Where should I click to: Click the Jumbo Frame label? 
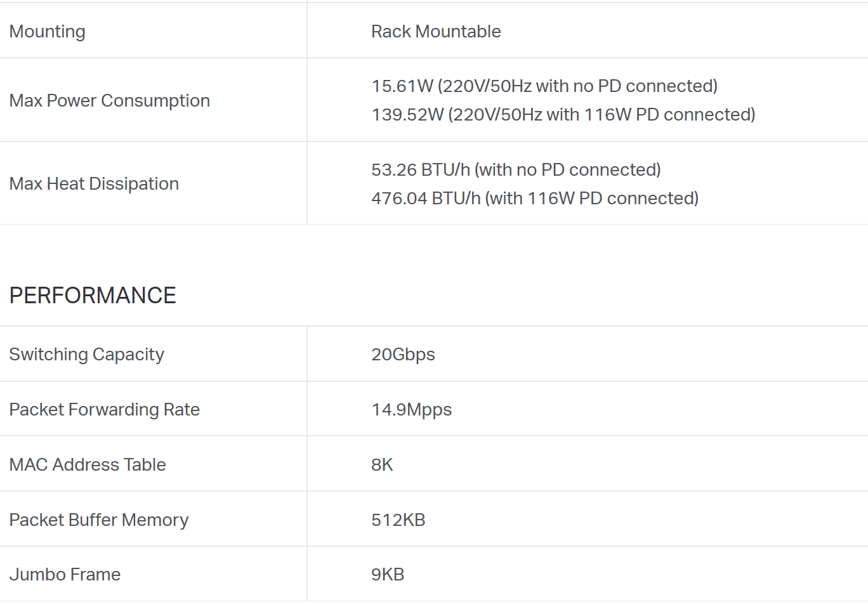coord(65,575)
